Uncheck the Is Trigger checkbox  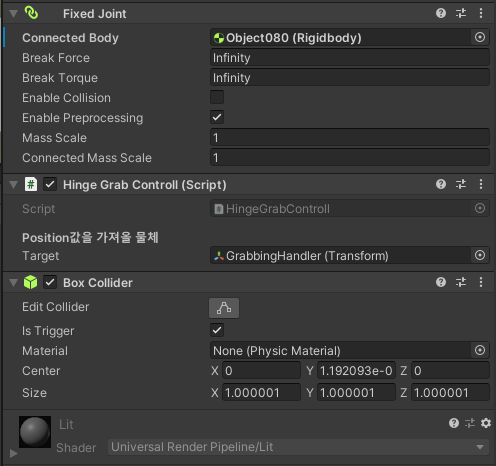(217, 330)
